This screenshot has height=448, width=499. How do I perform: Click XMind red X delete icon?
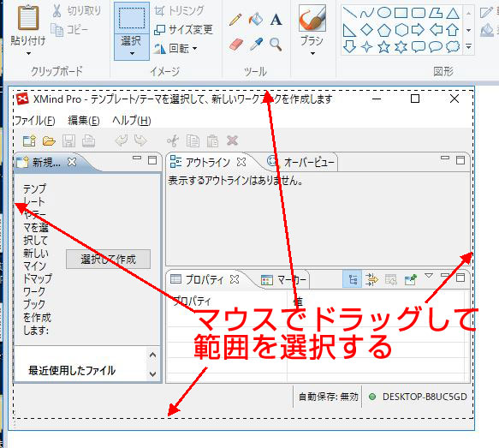[232, 140]
